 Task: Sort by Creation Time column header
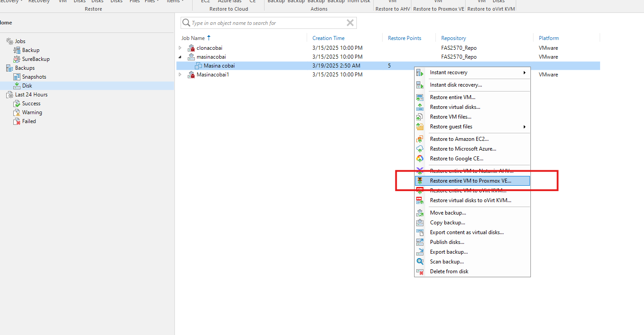328,38
